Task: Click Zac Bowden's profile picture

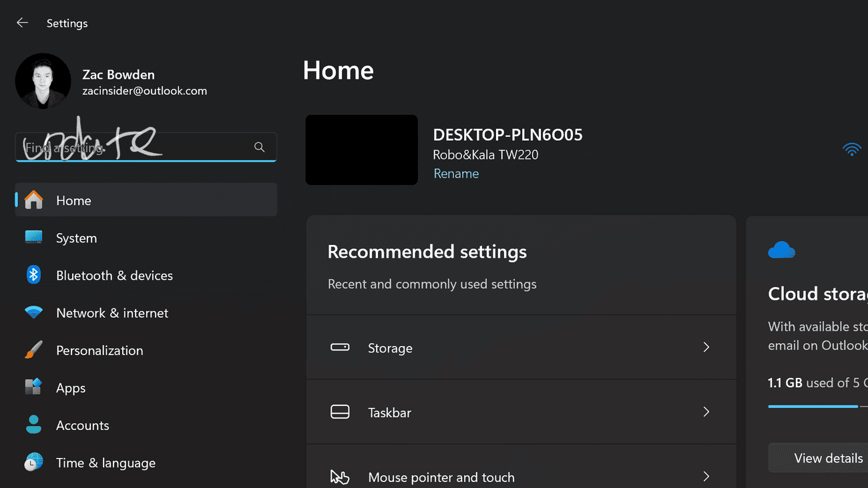Action: [43, 80]
